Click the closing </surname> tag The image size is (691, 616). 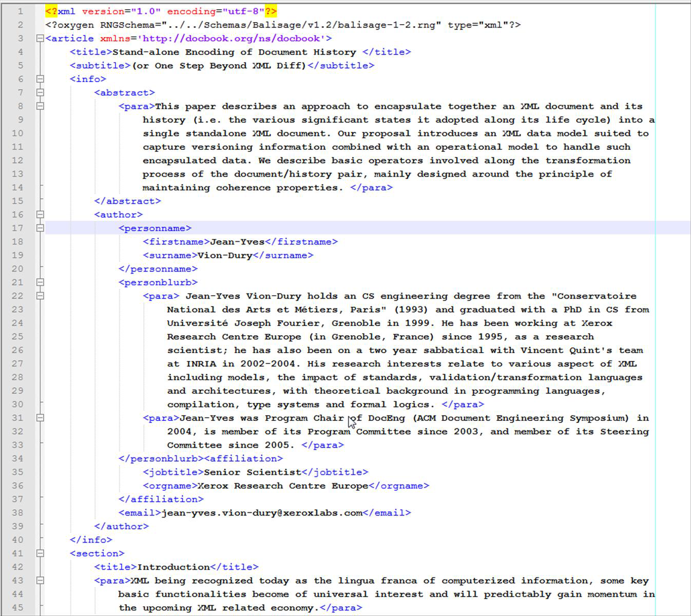pos(283,255)
